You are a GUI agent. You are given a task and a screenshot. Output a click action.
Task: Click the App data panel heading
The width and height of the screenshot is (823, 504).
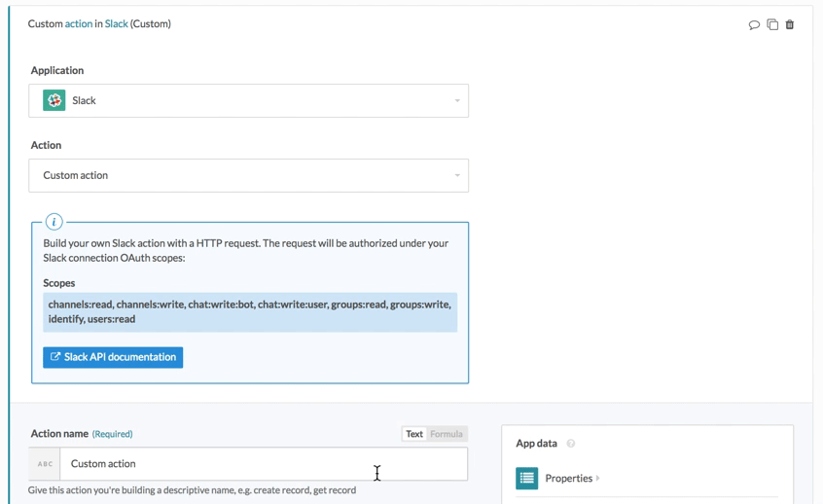(x=536, y=444)
